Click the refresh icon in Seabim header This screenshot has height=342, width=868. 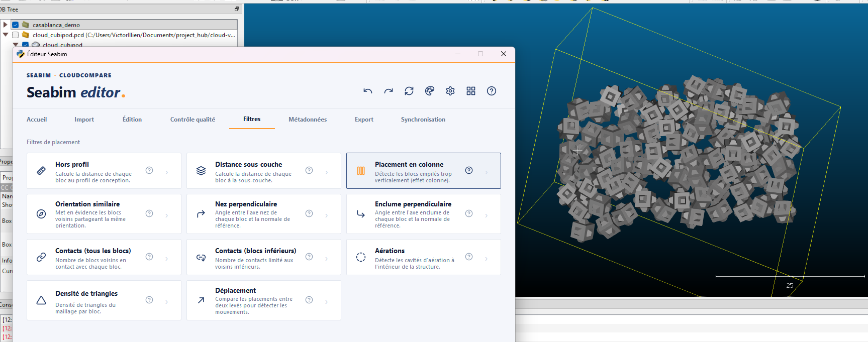pyautogui.click(x=409, y=91)
